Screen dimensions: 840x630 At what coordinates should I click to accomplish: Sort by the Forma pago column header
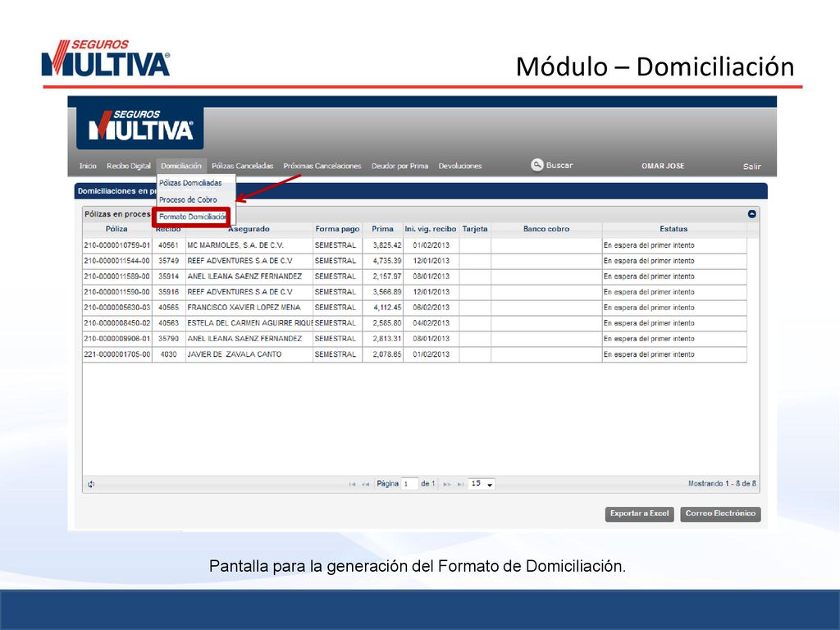(x=337, y=229)
